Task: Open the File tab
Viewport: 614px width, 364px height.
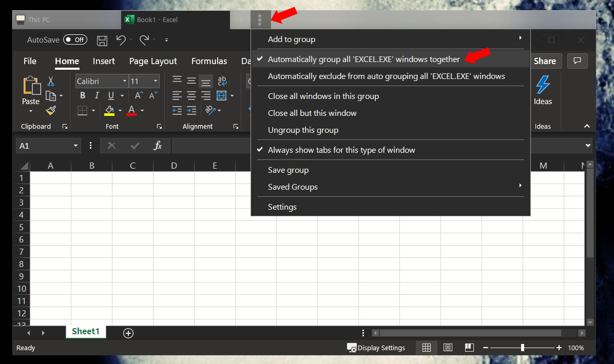Action: tap(30, 62)
